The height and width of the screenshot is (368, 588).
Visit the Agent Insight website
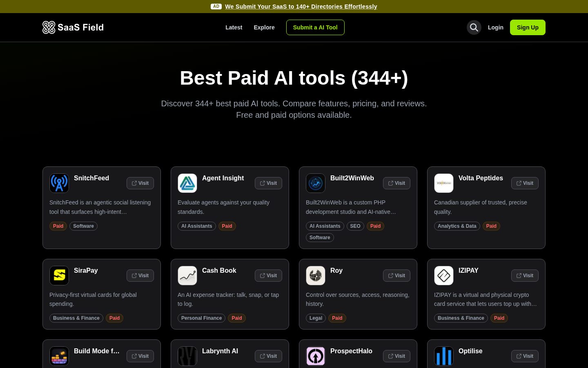[x=268, y=183]
